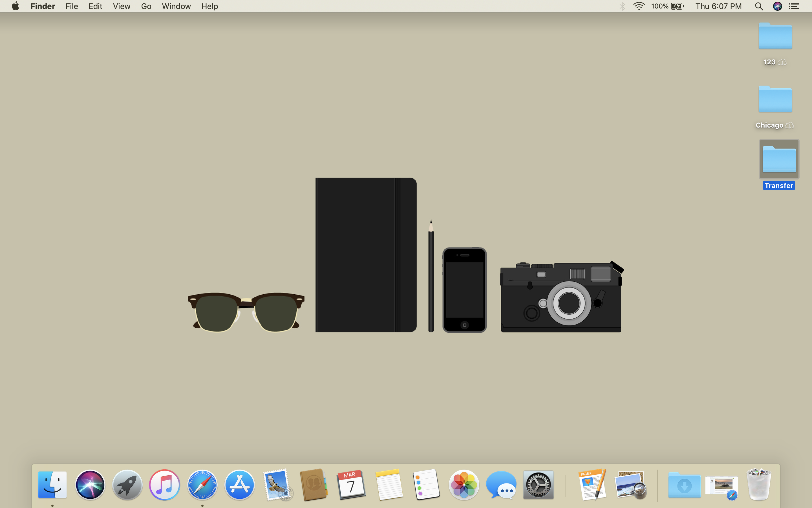
Task: Click the Bluetooth status icon
Action: [622, 6]
